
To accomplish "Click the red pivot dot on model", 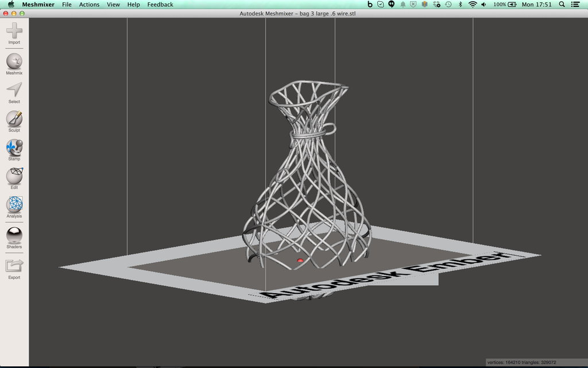I will pyautogui.click(x=300, y=260).
